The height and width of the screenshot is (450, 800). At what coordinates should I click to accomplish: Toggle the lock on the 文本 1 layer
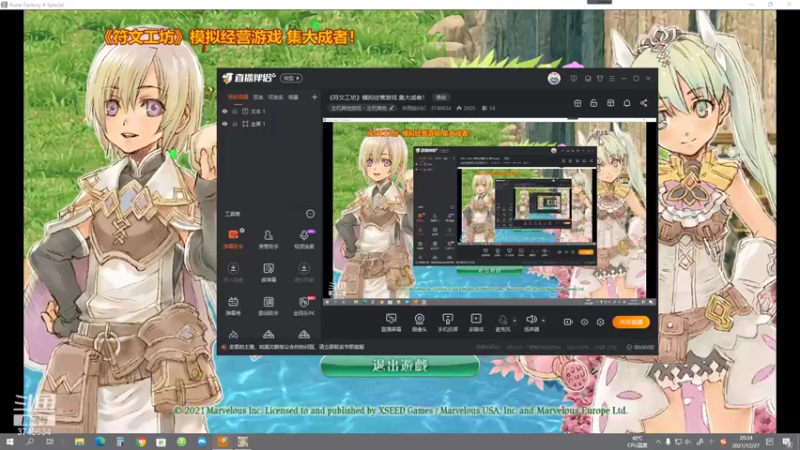click(235, 111)
